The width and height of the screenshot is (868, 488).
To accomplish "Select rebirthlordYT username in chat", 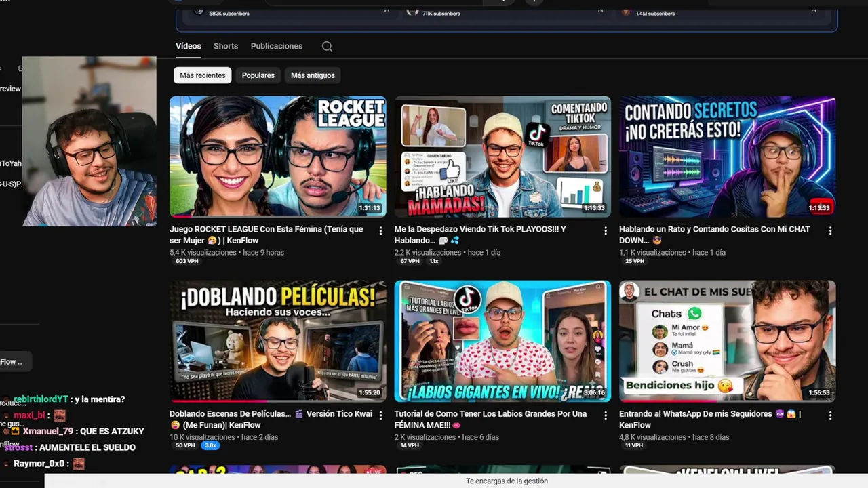I will click(41, 399).
